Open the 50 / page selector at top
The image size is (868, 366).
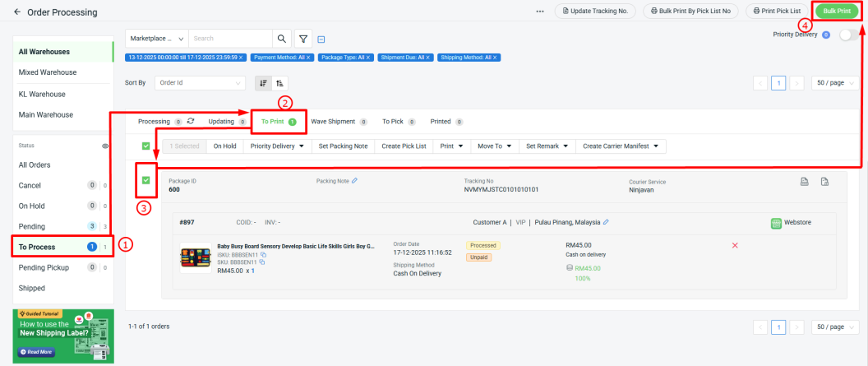point(834,83)
